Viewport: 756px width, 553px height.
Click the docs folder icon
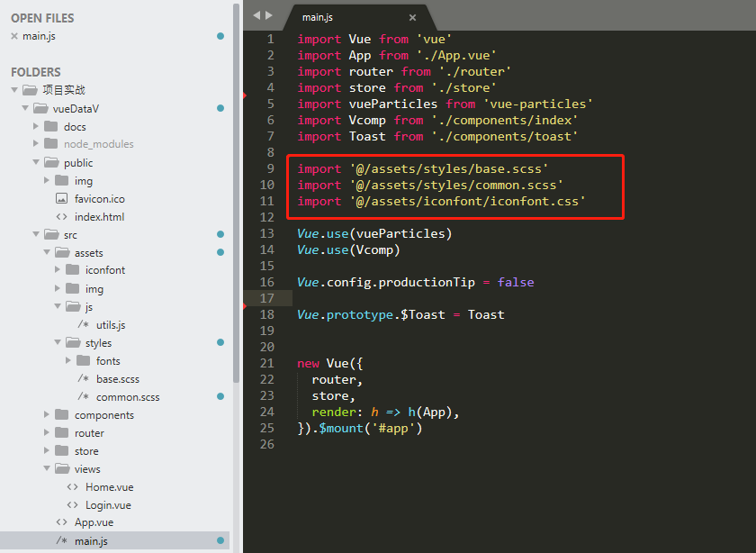(x=50, y=126)
